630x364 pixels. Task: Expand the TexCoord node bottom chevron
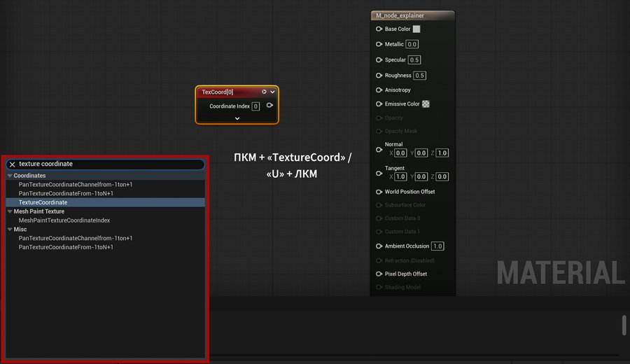237,118
